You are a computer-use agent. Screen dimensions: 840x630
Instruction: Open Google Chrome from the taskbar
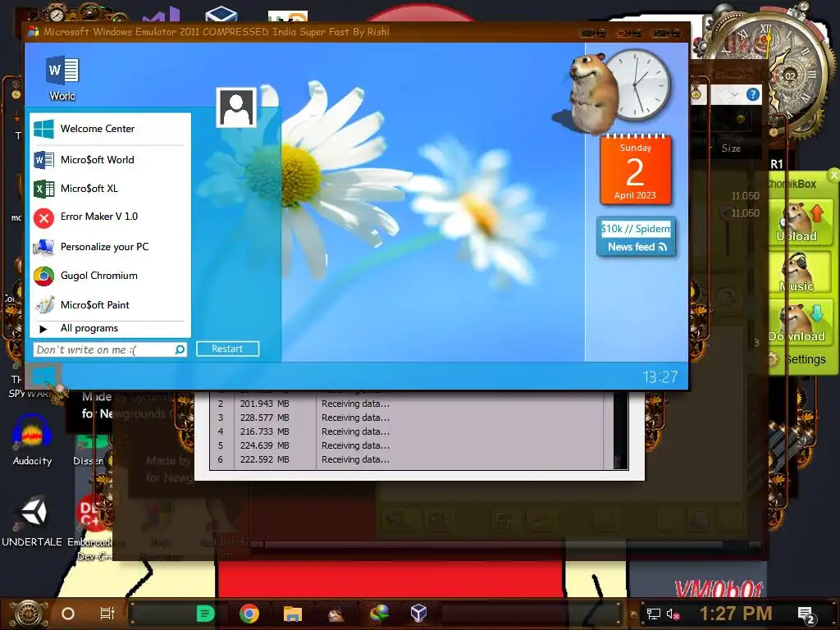click(x=249, y=614)
